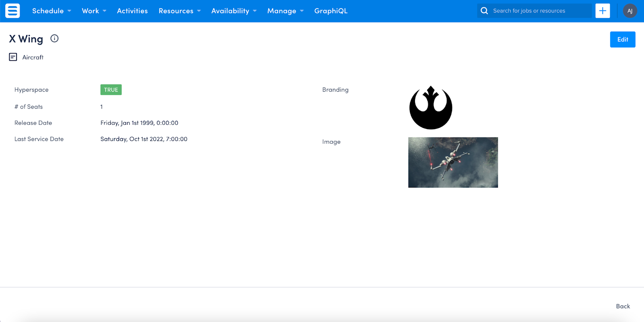
Task: Click the Rebel Alliance branding logo
Action: pos(431,107)
